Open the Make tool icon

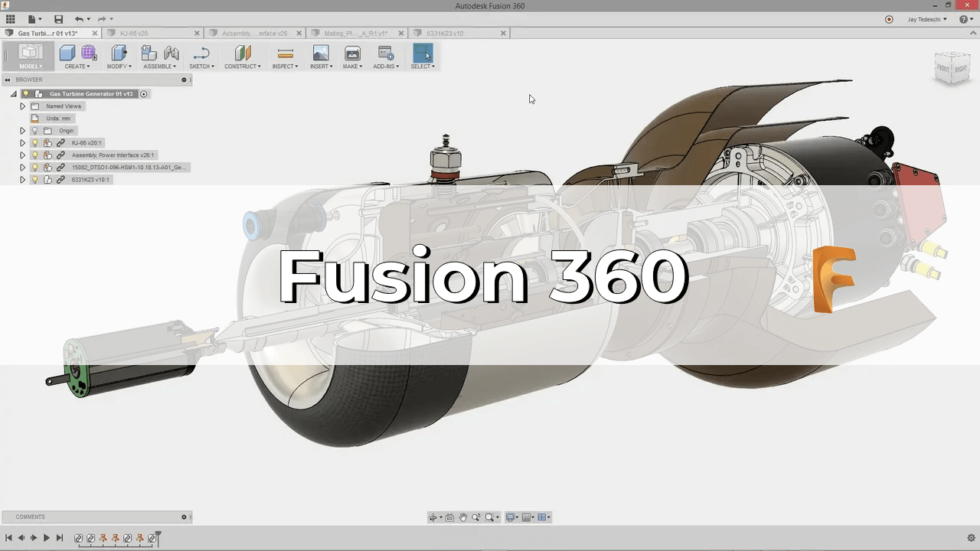click(x=351, y=54)
